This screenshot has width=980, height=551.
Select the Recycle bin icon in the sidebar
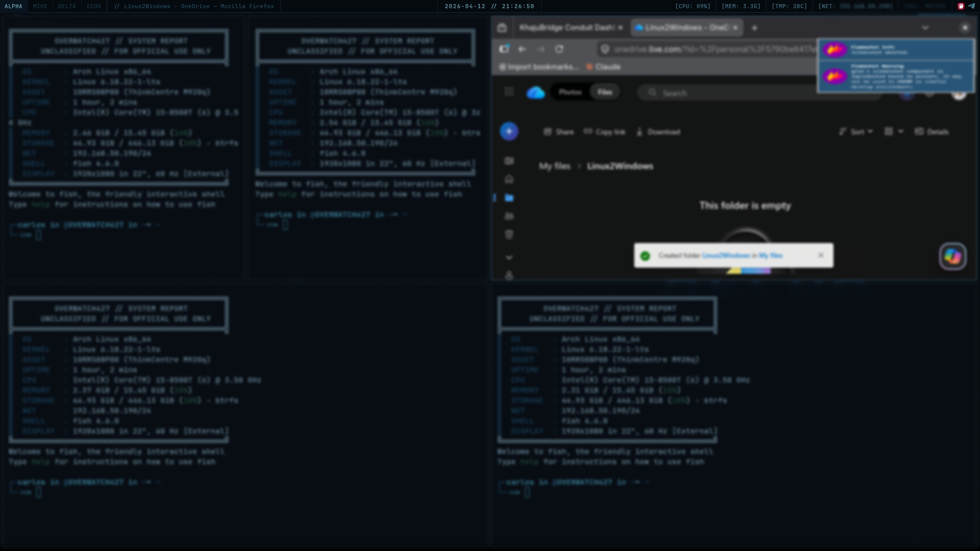(x=509, y=234)
